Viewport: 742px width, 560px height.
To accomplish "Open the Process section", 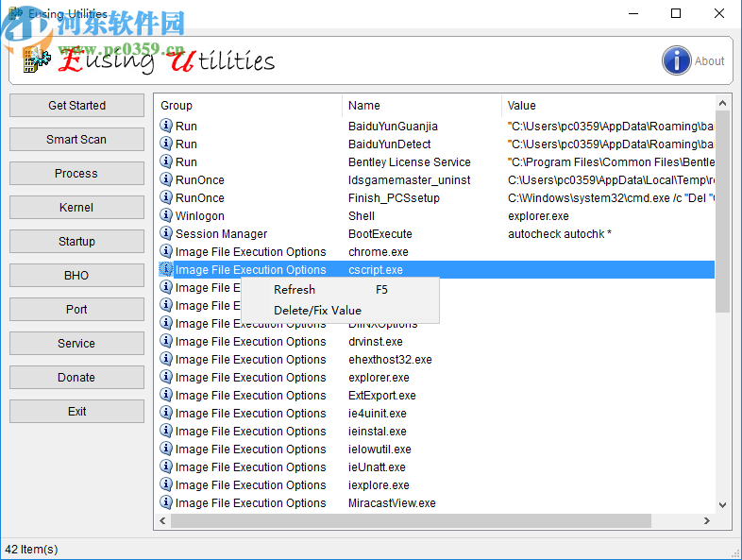I will [76, 173].
